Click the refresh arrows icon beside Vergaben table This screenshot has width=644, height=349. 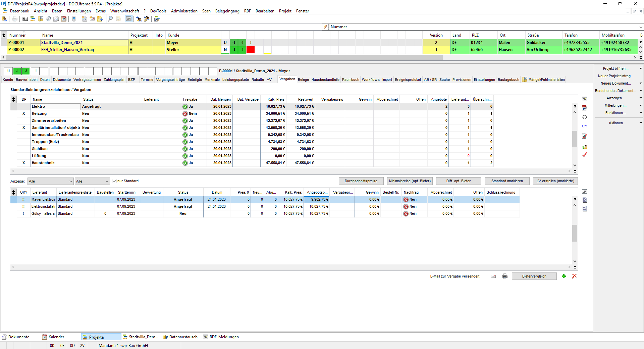pyautogui.click(x=585, y=117)
